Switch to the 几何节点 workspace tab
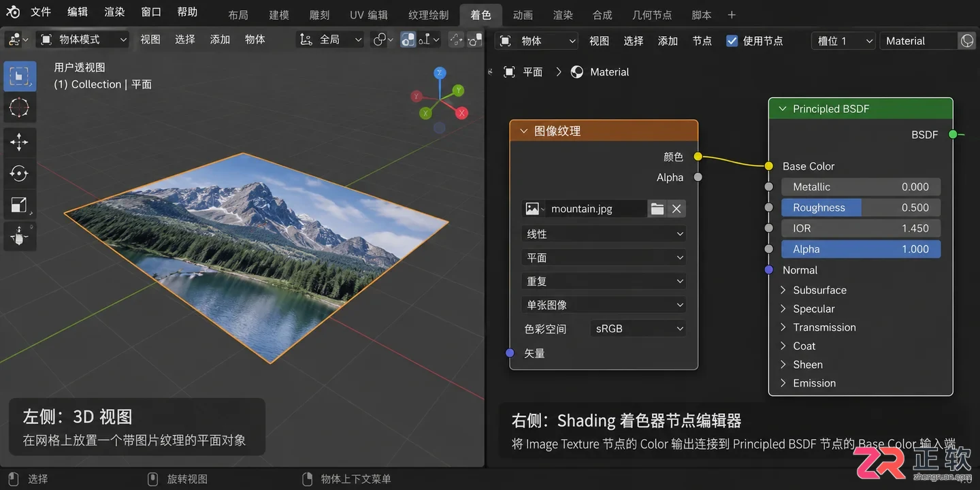 point(652,15)
